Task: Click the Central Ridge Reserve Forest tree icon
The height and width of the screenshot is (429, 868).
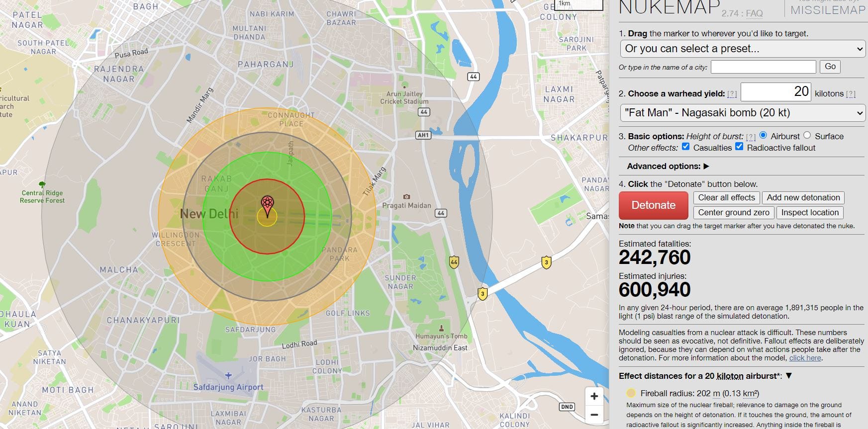Action: point(42,184)
